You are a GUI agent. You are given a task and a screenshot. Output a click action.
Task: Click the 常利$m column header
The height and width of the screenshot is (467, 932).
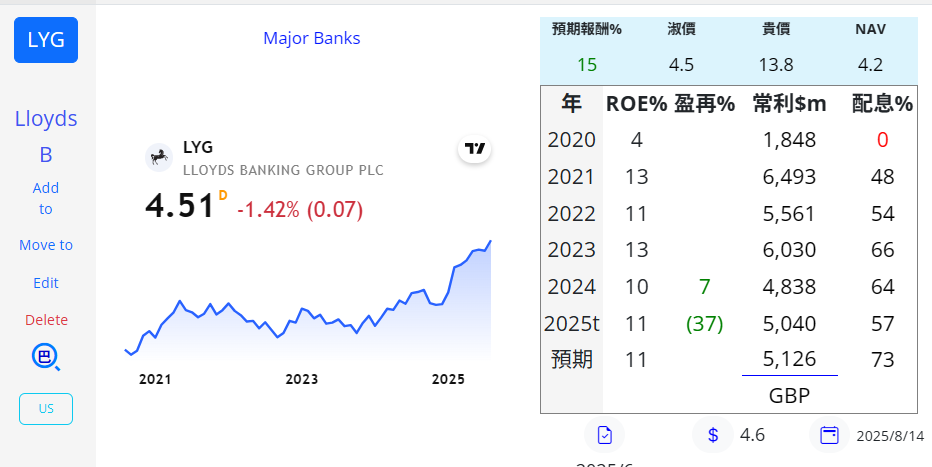pyautogui.click(x=789, y=104)
